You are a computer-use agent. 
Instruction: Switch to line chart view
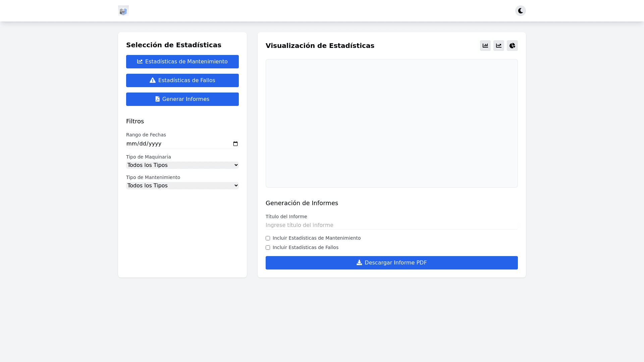[x=498, y=46]
